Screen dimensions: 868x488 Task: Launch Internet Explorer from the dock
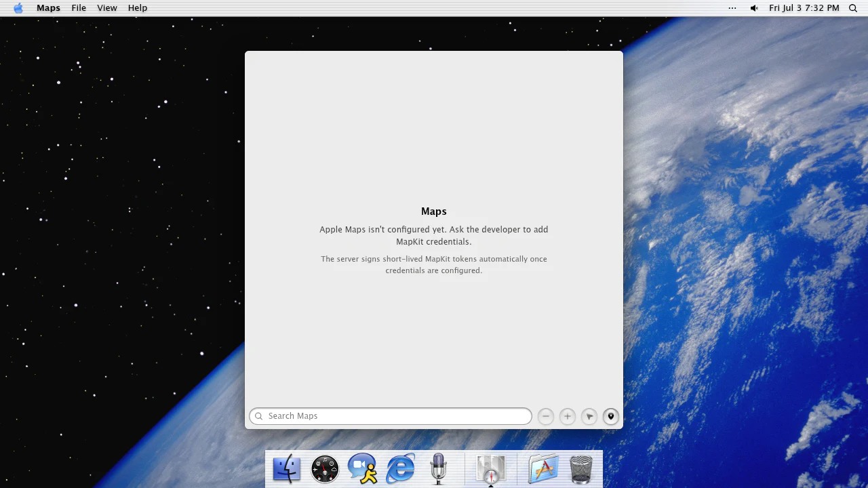(401, 468)
